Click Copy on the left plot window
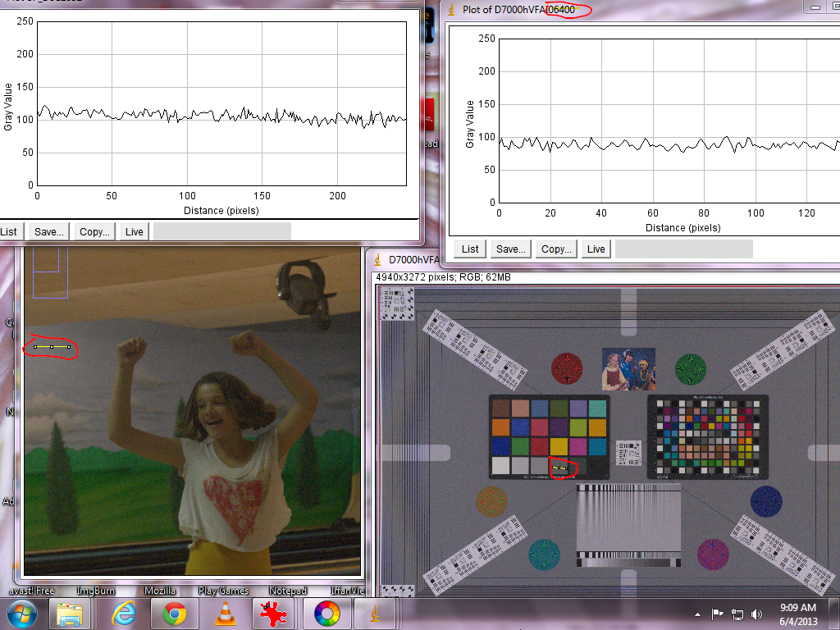The image size is (840, 630). tap(94, 231)
